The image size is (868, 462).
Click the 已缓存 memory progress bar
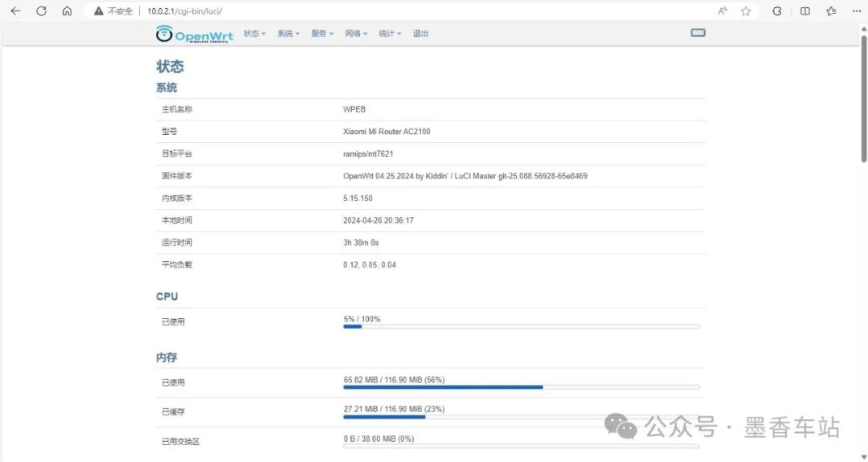522,417
